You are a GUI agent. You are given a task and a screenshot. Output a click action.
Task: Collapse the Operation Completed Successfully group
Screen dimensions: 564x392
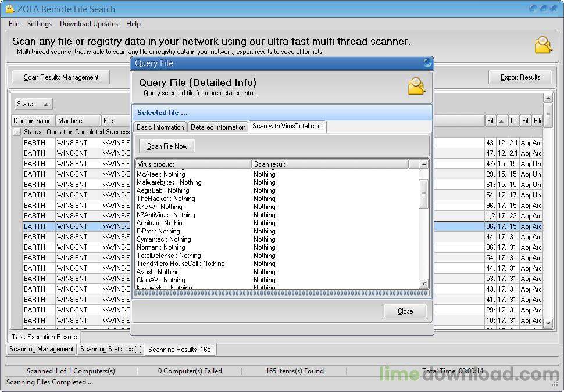pyautogui.click(x=17, y=131)
